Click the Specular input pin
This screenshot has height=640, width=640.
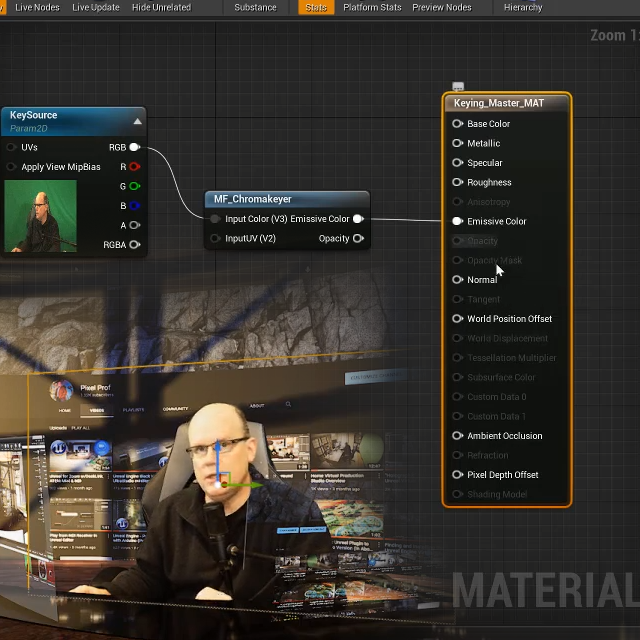tap(458, 162)
